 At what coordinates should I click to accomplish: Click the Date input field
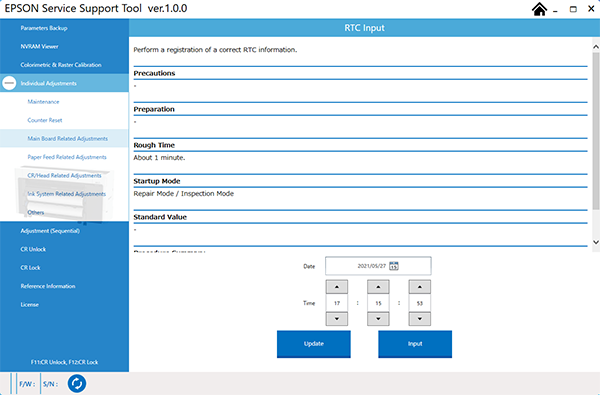(x=378, y=266)
